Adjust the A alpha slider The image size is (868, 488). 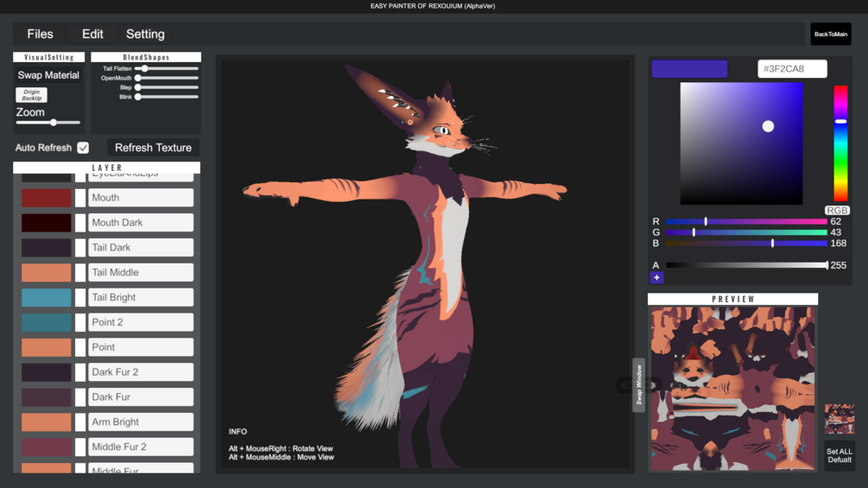pyautogui.click(x=746, y=265)
